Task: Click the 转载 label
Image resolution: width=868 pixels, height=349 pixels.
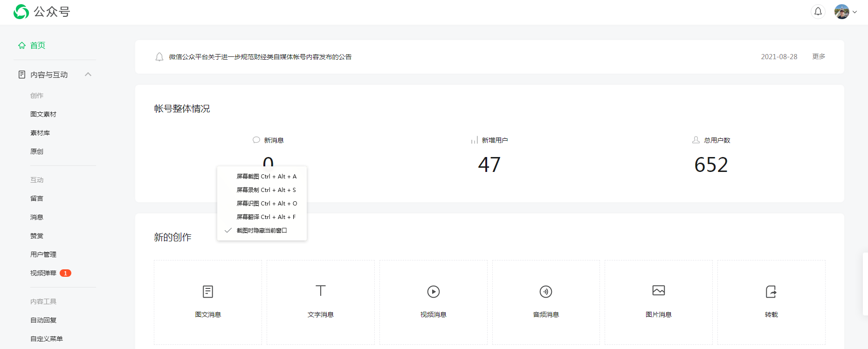Action: pos(772,315)
